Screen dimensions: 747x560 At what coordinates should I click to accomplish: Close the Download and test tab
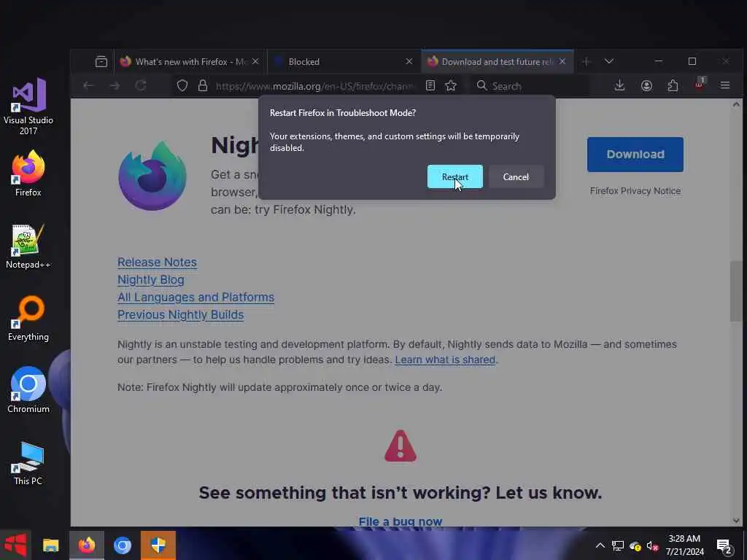562,61
